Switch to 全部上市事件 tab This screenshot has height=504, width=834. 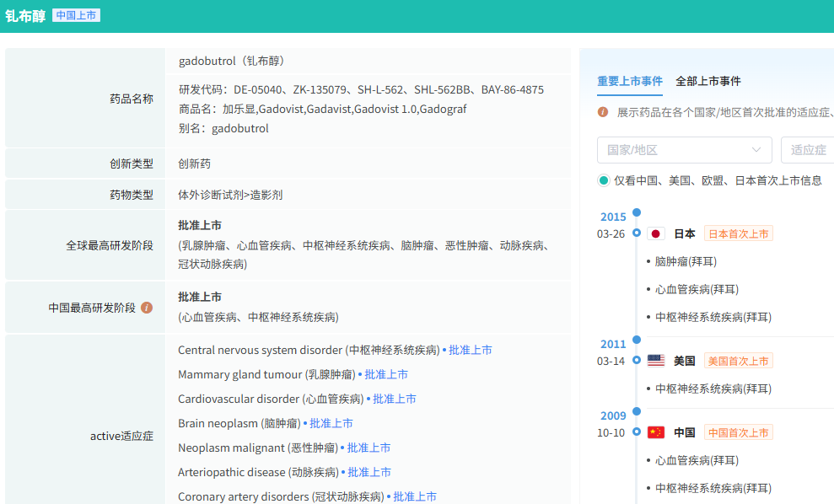(x=708, y=81)
